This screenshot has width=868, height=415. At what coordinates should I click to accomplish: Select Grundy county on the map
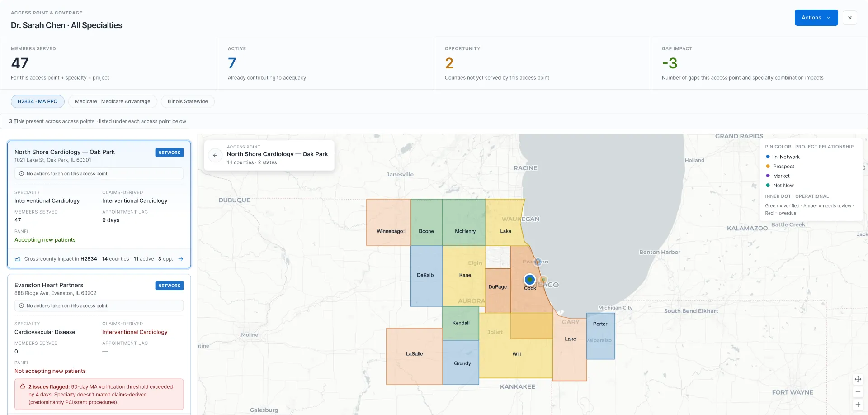point(461,363)
